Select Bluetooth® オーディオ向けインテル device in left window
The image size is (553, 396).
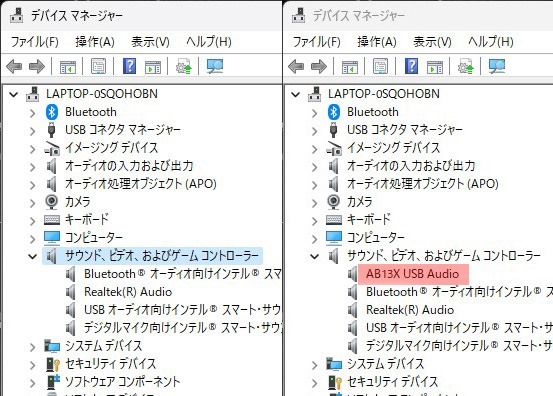click(x=182, y=274)
